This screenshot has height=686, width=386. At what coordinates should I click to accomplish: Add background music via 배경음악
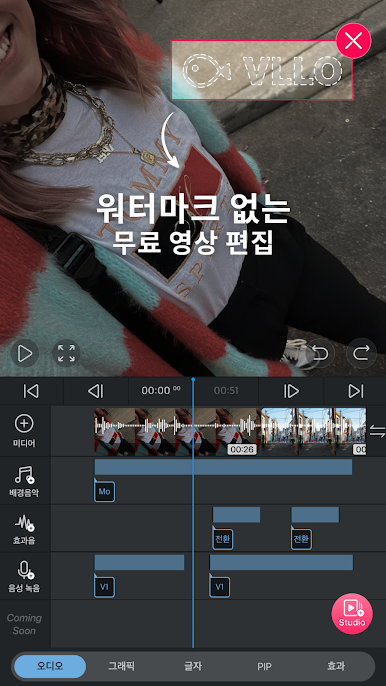pyautogui.click(x=24, y=481)
